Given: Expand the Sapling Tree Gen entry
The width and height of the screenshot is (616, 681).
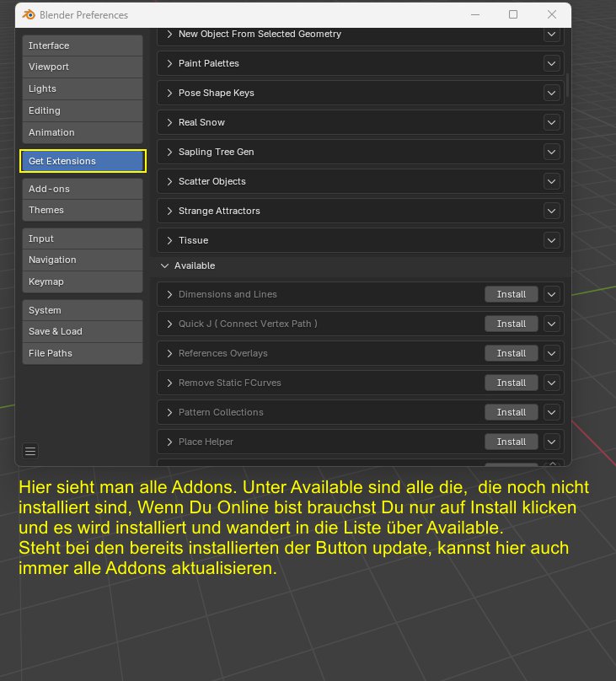Looking at the screenshot, I should 169,152.
